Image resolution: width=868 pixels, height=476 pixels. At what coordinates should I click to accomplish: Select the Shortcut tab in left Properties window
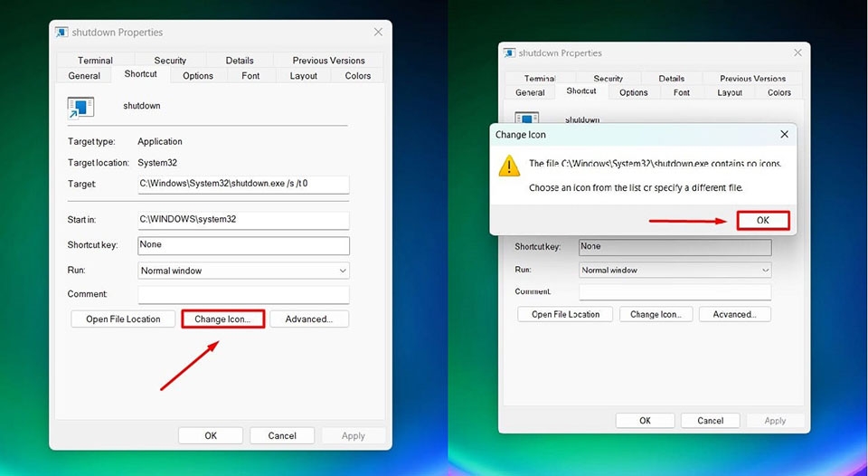point(141,74)
